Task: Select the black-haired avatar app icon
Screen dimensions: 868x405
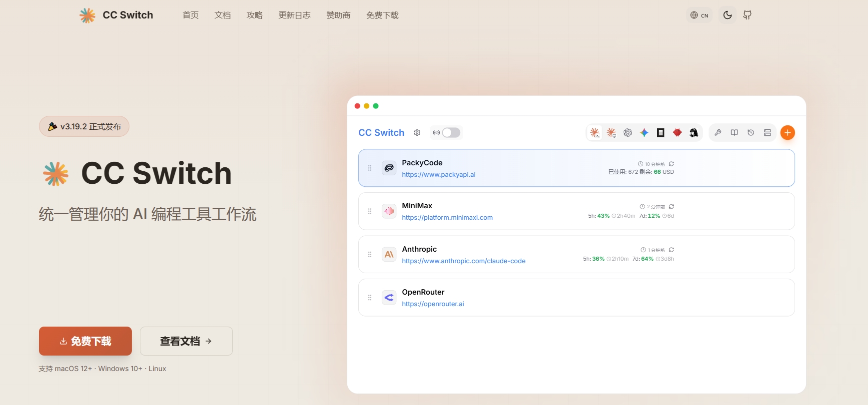Action: coord(694,133)
